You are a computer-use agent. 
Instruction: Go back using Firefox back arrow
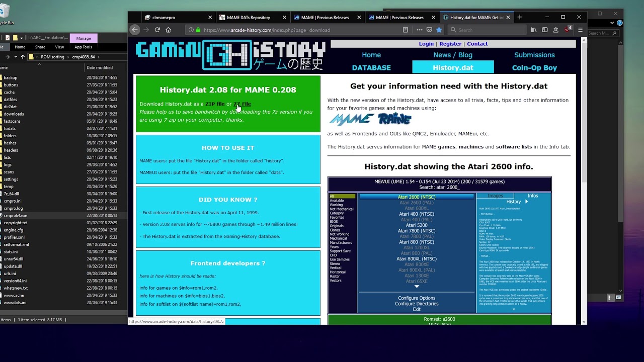click(x=135, y=30)
